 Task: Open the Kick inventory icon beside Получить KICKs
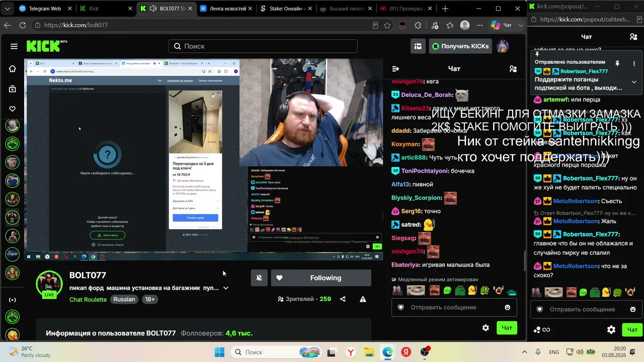click(x=418, y=46)
